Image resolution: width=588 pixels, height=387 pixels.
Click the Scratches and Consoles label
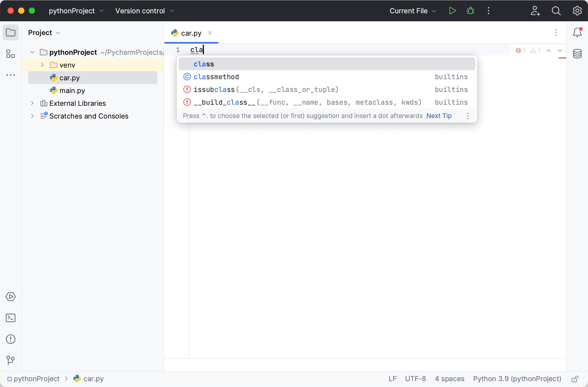[89, 116]
